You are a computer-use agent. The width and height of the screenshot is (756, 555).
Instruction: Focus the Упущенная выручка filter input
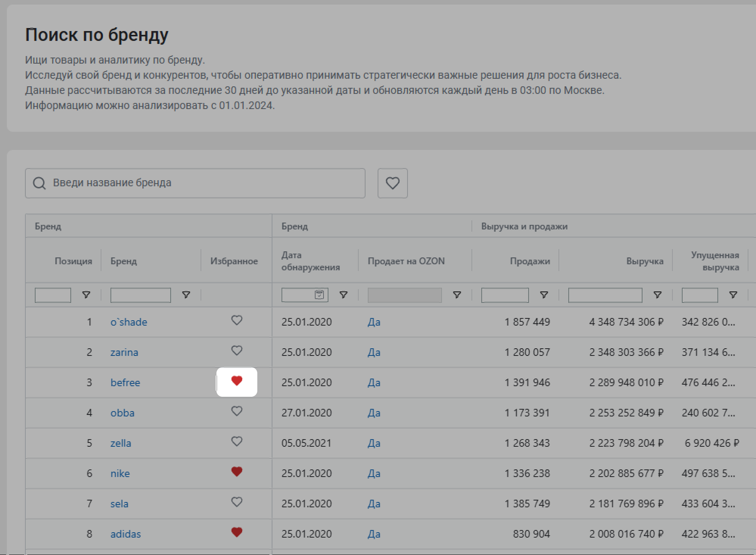coord(700,295)
